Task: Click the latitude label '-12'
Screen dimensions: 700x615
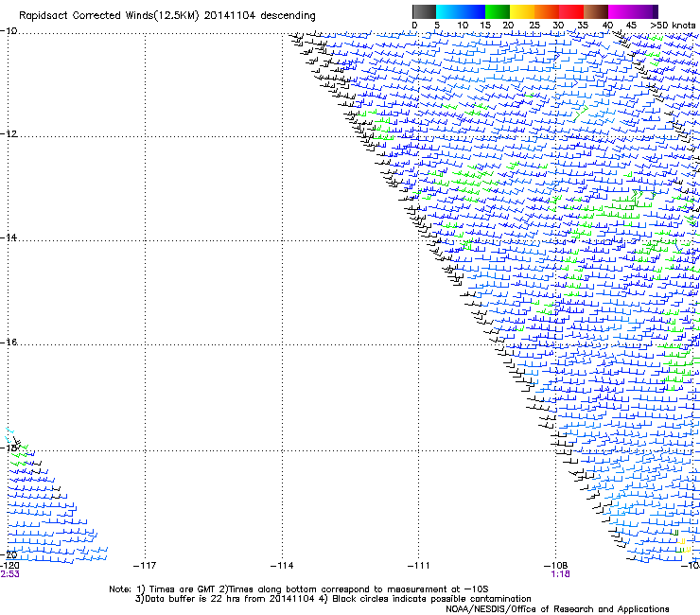Action: (9, 134)
